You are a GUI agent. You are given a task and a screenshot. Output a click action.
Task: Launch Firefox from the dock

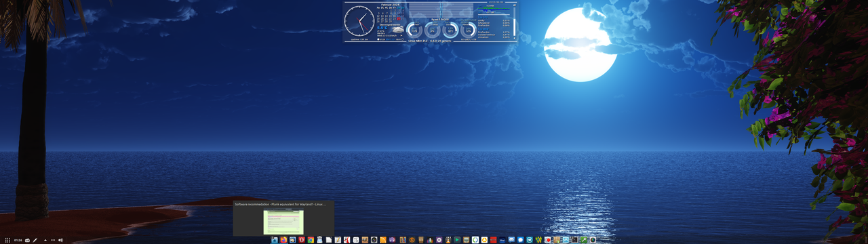(x=283, y=240)
